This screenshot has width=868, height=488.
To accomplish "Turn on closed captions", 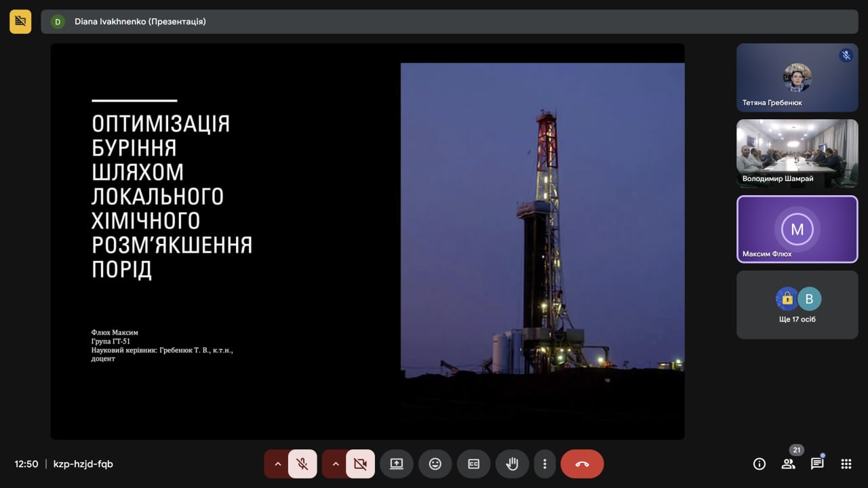I will (473, 464).
